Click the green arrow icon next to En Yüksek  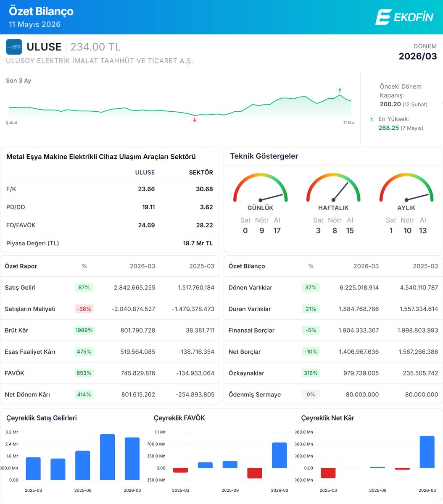(x=372, y=119)
